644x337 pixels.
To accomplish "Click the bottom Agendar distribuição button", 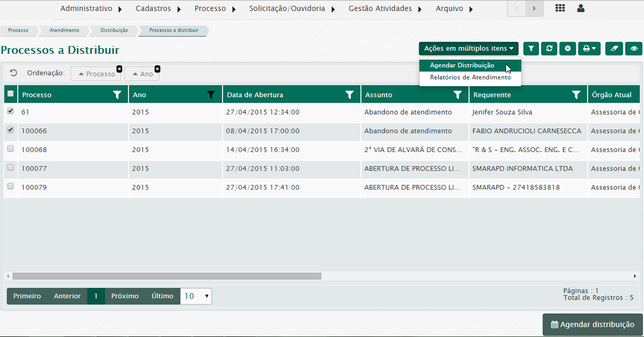I will (592, 325).
